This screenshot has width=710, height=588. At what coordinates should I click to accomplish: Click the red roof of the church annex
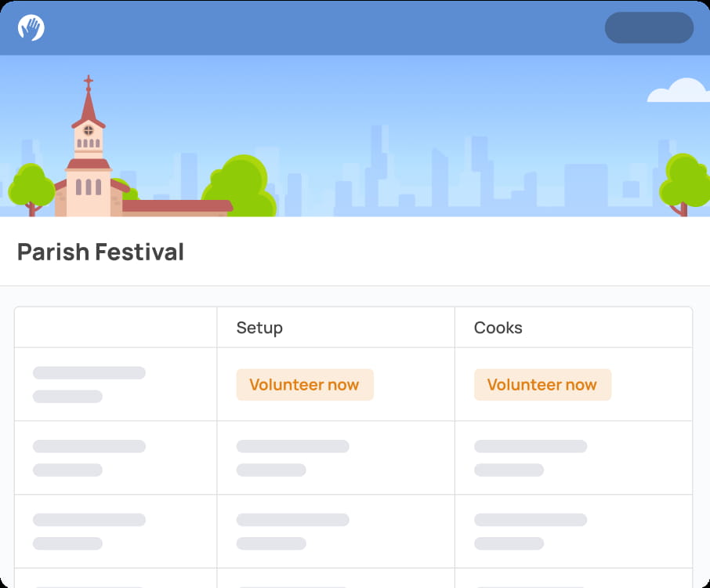tap(177, 206)
